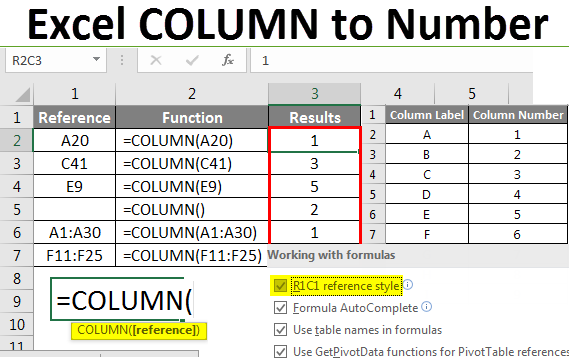Select the Results cell showing 3
This screenshot has height=362, width=569.
click(x=315, y=164)
